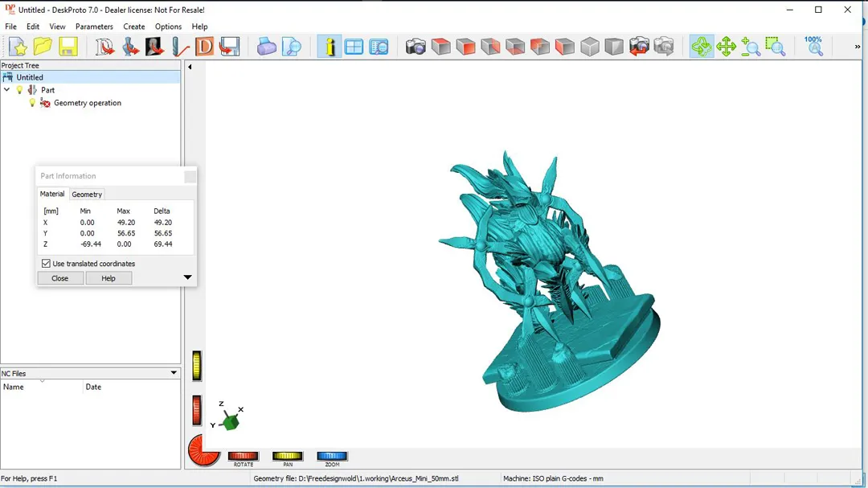The width and height of the screenshot is (868, 488).
Task: Switch to front view using the second cube icon
Action: (x=465, y=47)
